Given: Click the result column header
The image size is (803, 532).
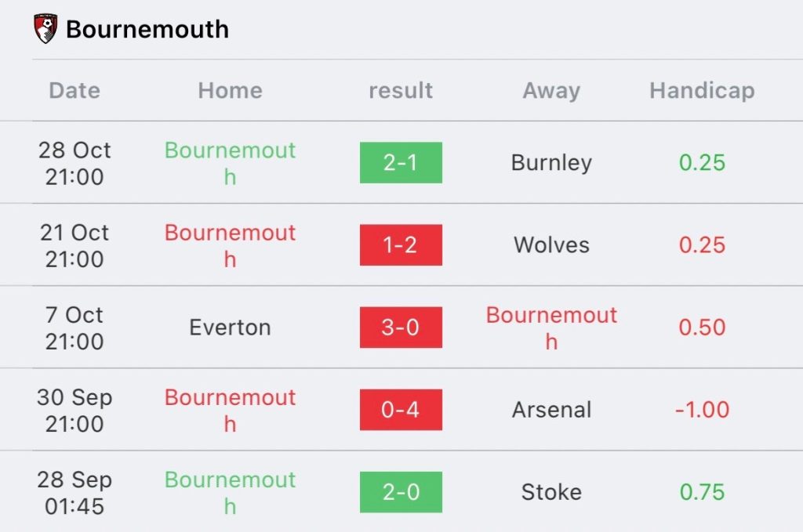Looking at the screenshot, I should coord(401,91).
